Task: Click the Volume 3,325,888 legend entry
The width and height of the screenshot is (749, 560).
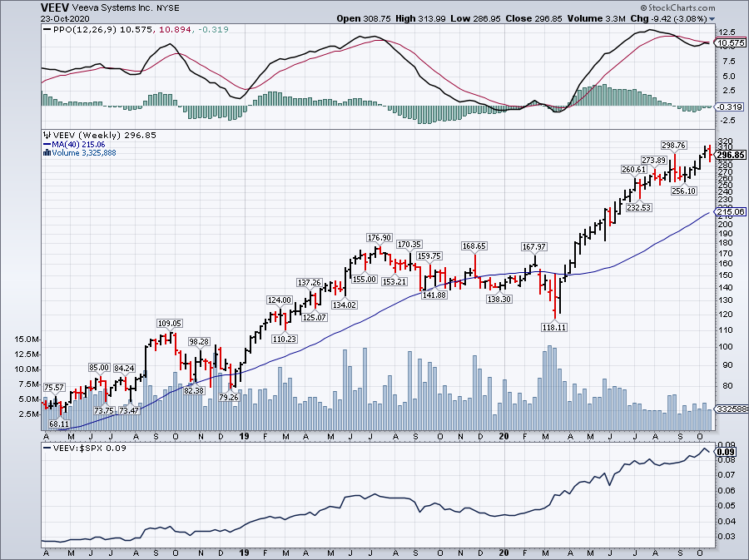Action: [84, 153]
